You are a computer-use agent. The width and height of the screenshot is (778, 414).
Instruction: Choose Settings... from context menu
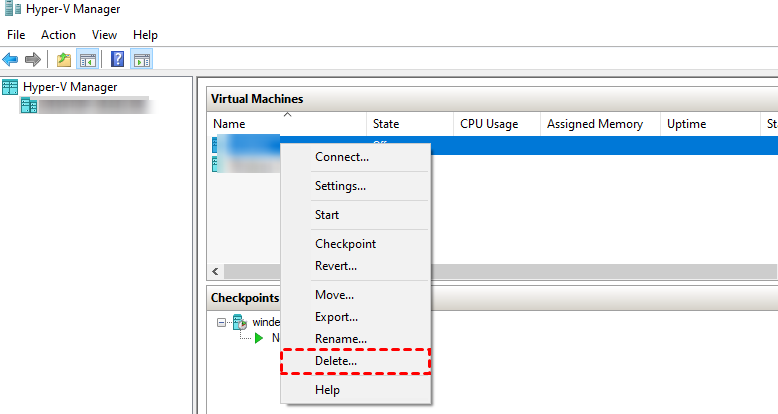click(x=356, y=186)
